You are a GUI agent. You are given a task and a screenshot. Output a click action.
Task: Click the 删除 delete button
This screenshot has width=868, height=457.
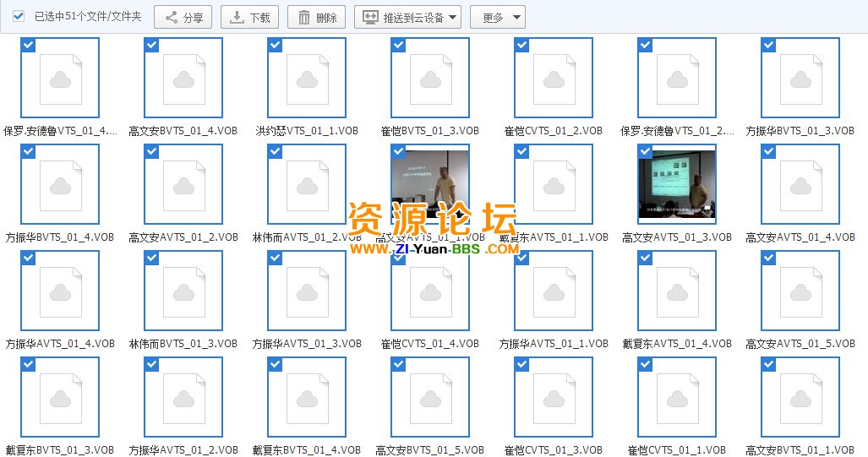click(316, 17)
